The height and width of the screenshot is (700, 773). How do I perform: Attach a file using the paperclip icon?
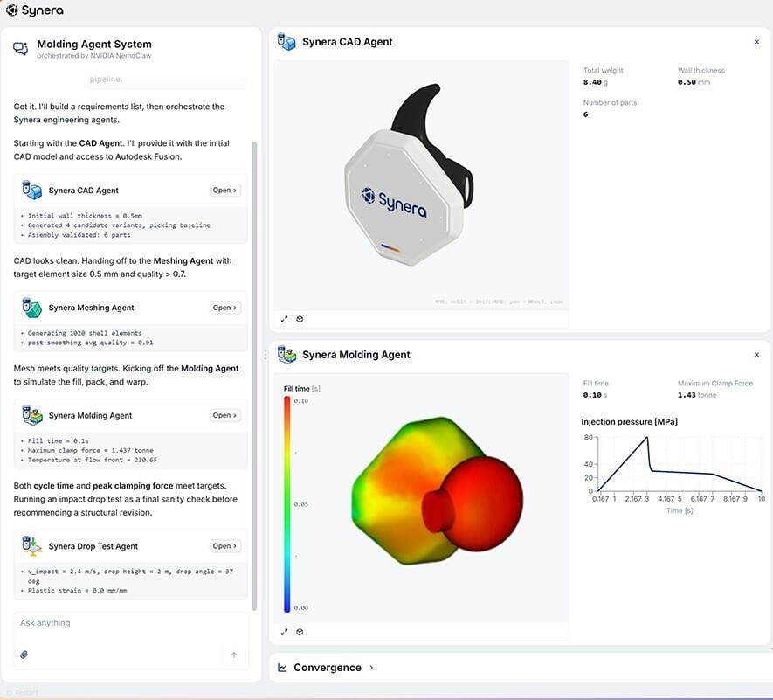[24, 655]
